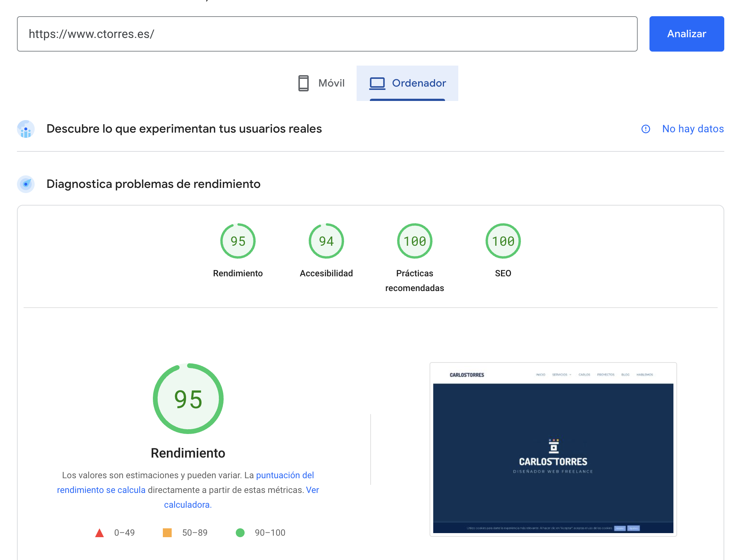Open puntuación del rendimiento se calcula link
Screen dimensions: 739x560
pyautogui.click(x=285, y=475)
